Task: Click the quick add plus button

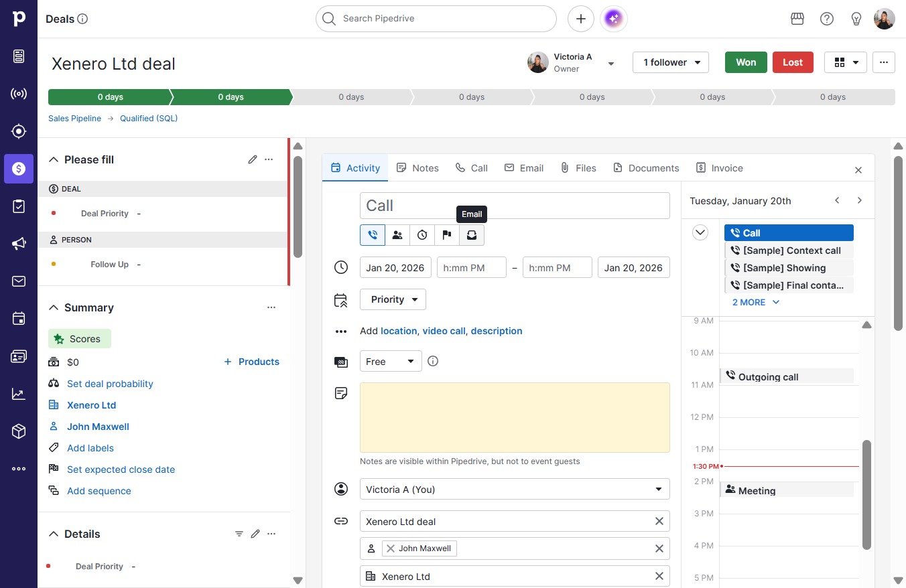Action: pos(581,19)
